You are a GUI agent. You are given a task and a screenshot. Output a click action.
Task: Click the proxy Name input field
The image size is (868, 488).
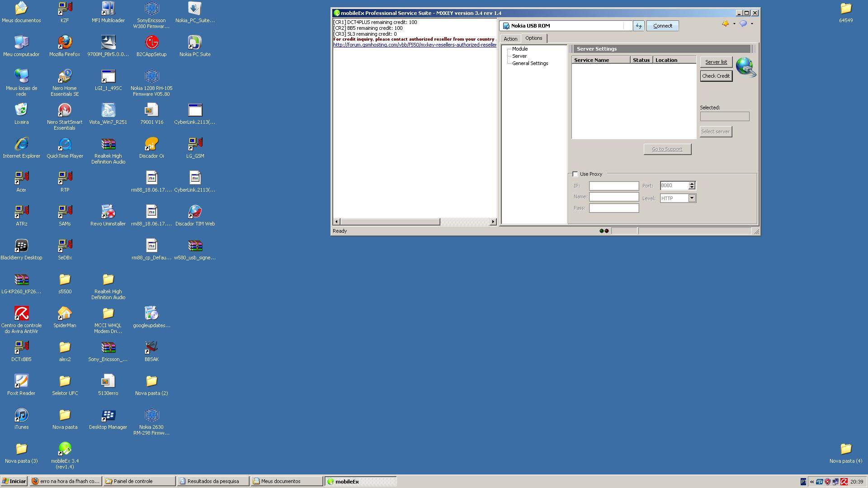614,197
